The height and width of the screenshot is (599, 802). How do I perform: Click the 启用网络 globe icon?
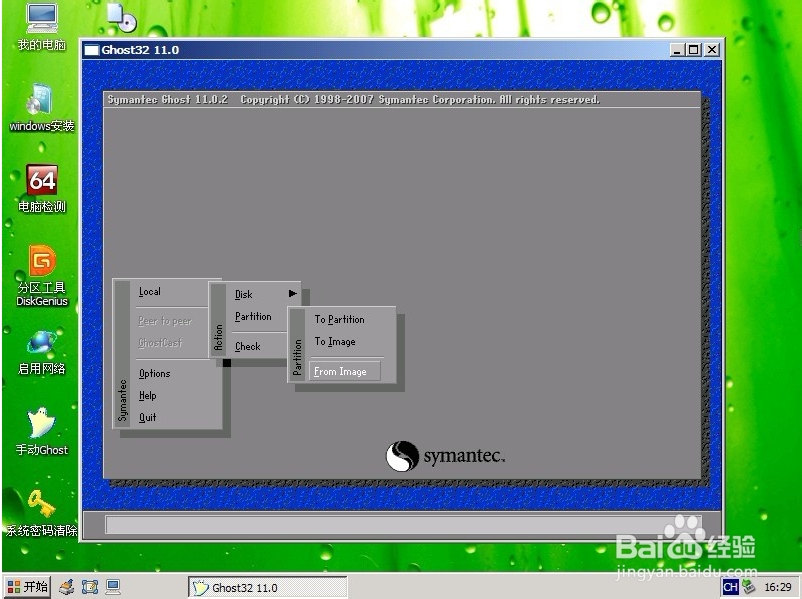coord(42,353)
